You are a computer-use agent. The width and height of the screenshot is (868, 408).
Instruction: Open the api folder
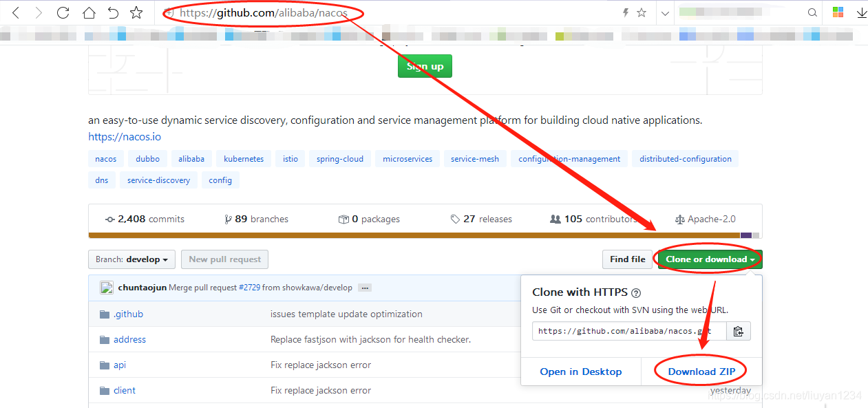120,365
